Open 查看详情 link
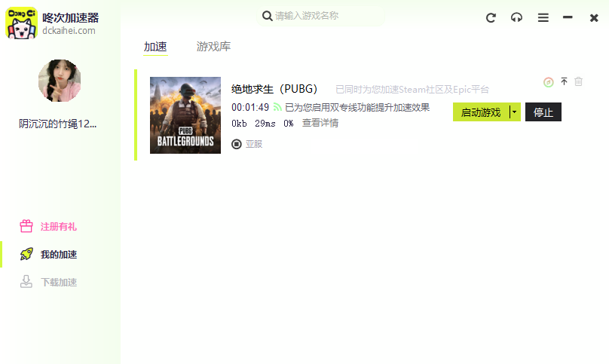Image resolution: width=609 pixels, height=364 pixels. [320, 123]
